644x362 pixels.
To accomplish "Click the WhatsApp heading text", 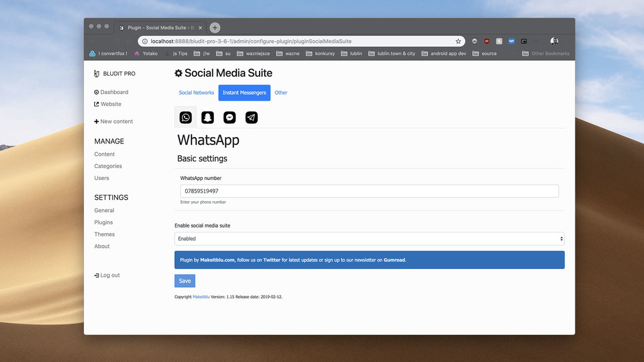I will [208, 140].
